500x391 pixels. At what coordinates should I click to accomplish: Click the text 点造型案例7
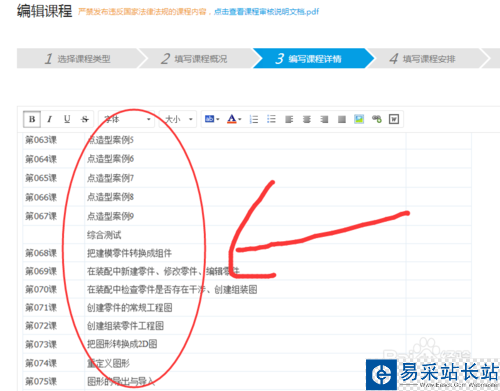[x=110, y=178]
